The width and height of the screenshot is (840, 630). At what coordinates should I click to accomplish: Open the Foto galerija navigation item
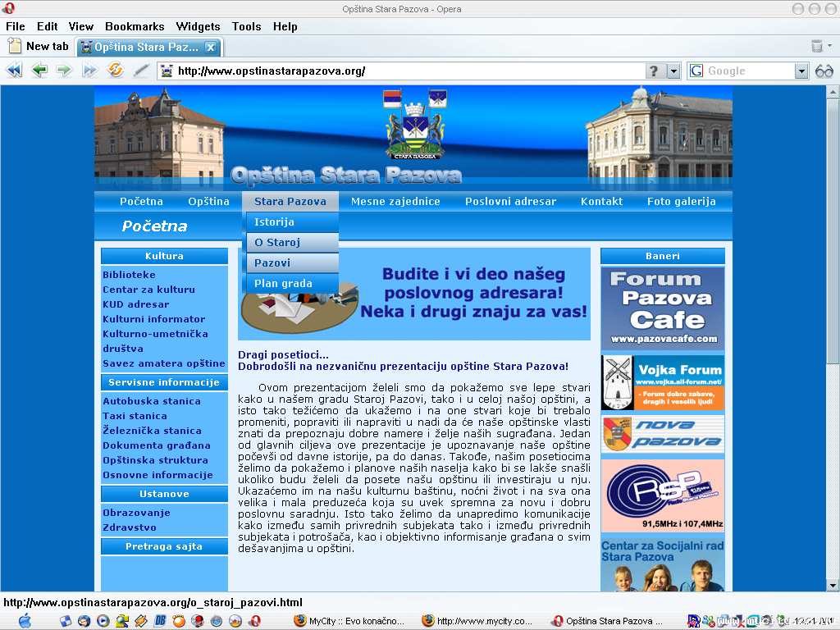(x=682, y=202)
